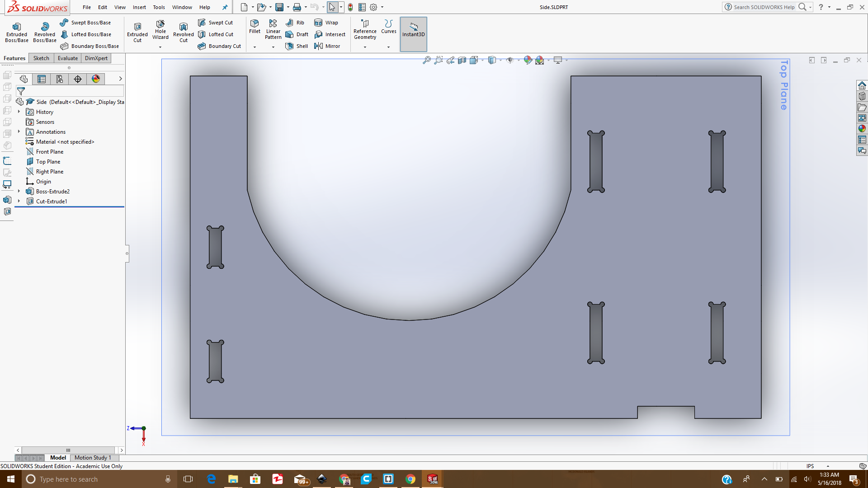
Task: Click the Shell feature icon
Action: (x=297, y=46)
